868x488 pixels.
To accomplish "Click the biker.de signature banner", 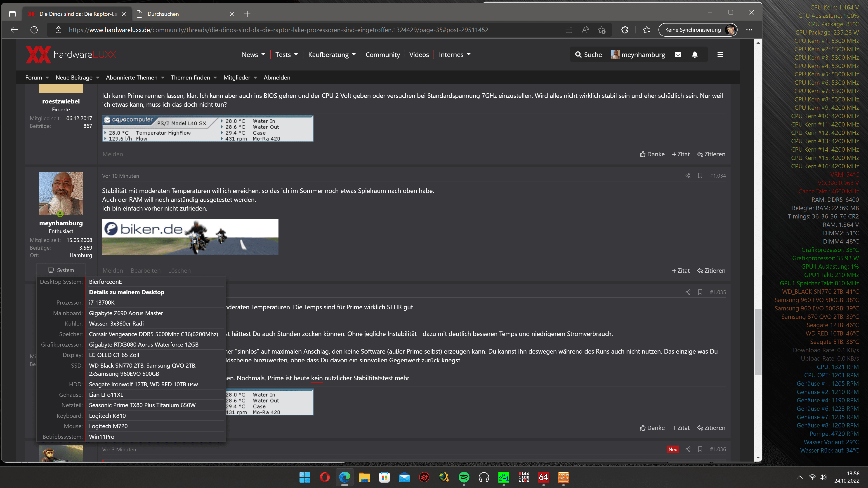I will tap(190, 236).
